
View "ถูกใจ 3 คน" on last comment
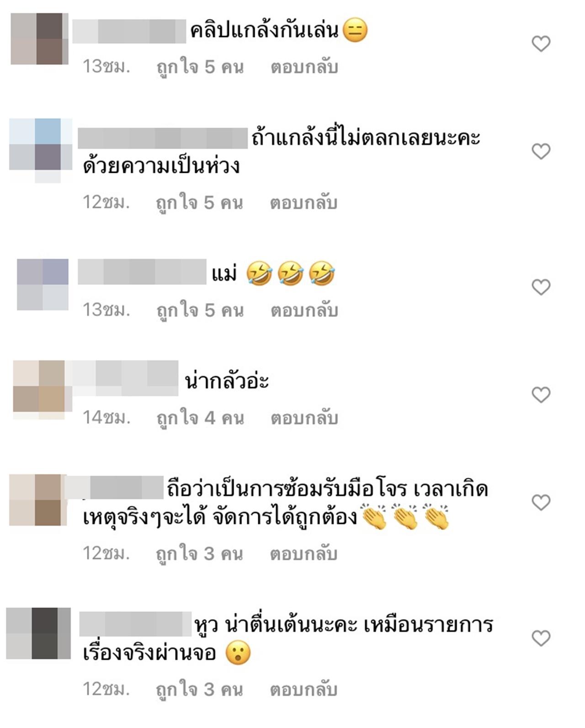199,689
